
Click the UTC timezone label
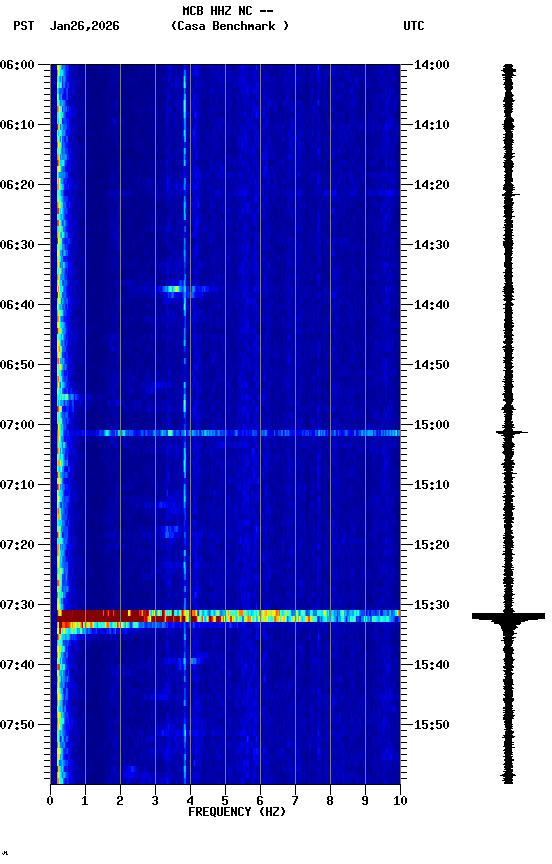coord(414,26)
